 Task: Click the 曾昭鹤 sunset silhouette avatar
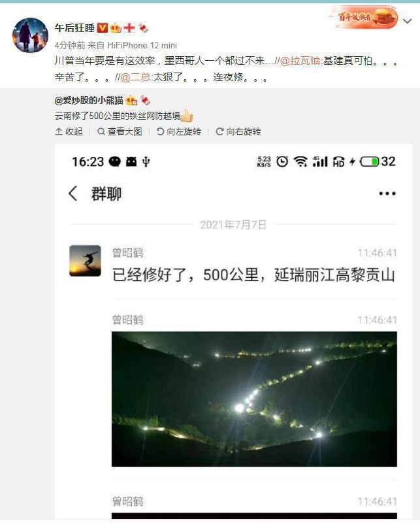click(x=85, y=261)
